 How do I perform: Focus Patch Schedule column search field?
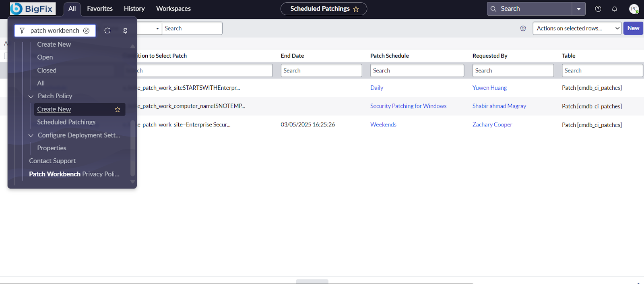pos(417,70)
